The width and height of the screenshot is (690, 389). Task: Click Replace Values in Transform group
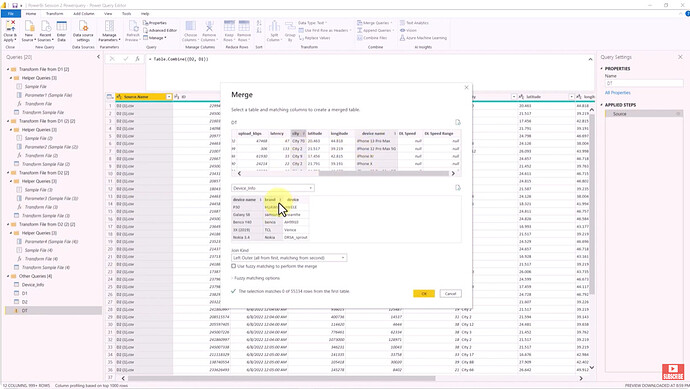coord(315,38)
